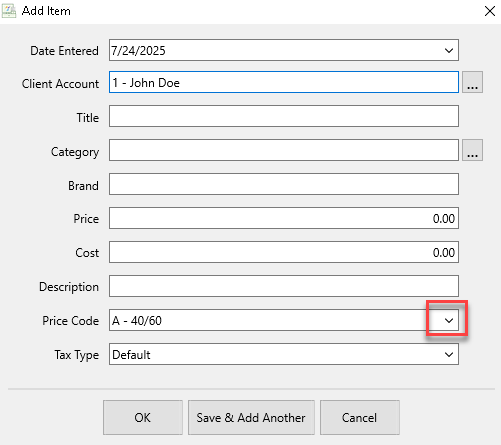
Task: Expand the Price Code dropdown arrow
Action: tap(449, 320)
